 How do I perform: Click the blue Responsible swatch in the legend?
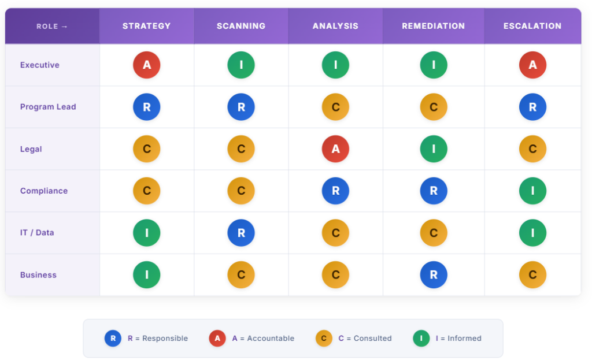pos(113,339)
